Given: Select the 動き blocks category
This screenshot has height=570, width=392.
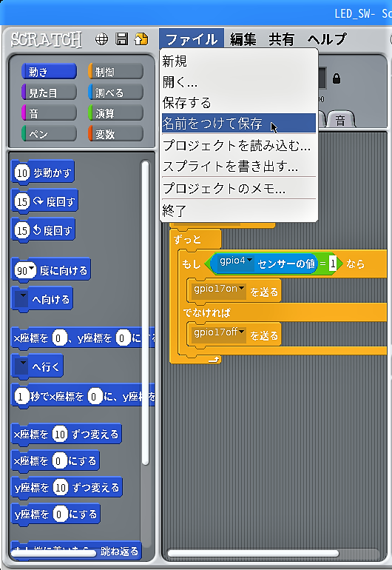Looking at the screenshot, I should 49,72.
